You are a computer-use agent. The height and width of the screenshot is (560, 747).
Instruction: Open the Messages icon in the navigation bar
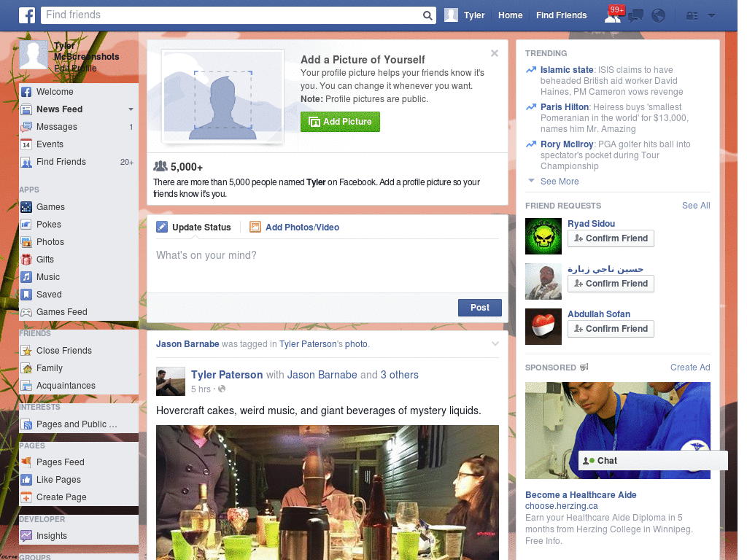point(635,15)
